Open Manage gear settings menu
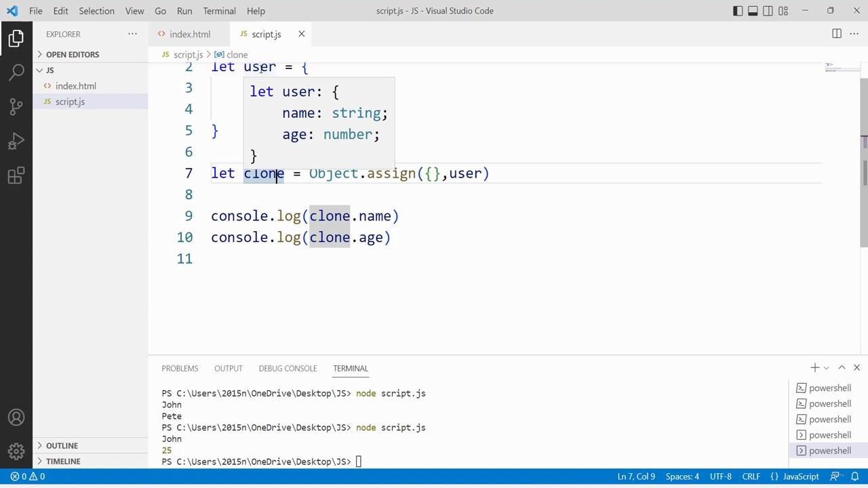Image resolution: width=868 pixels, height=488 pixels. point(16,451)
